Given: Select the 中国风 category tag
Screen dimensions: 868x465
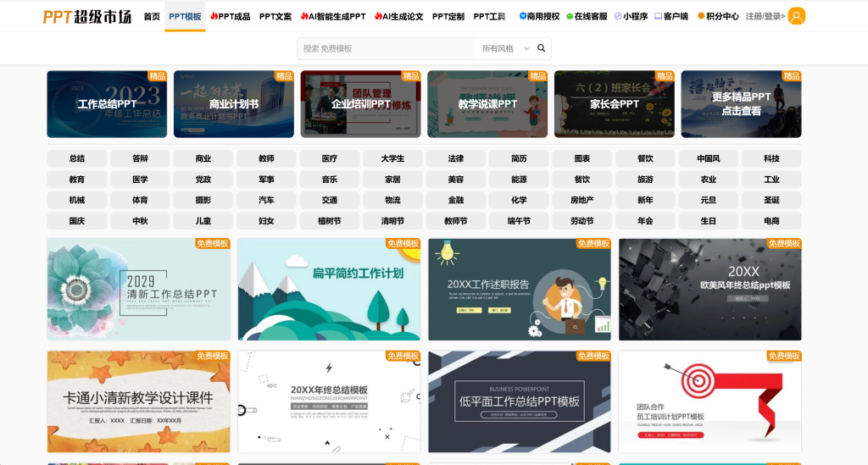Looking at the screenshot, I should (708, 158).
